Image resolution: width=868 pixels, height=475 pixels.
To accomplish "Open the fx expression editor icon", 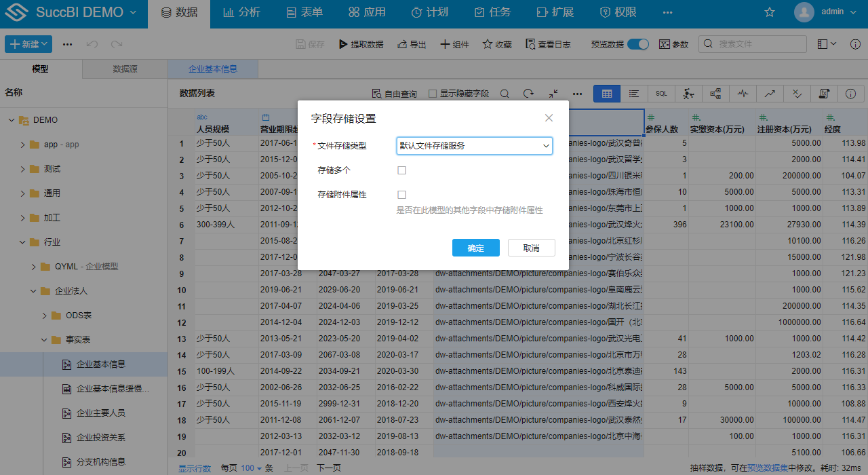I will click(824, 93).
